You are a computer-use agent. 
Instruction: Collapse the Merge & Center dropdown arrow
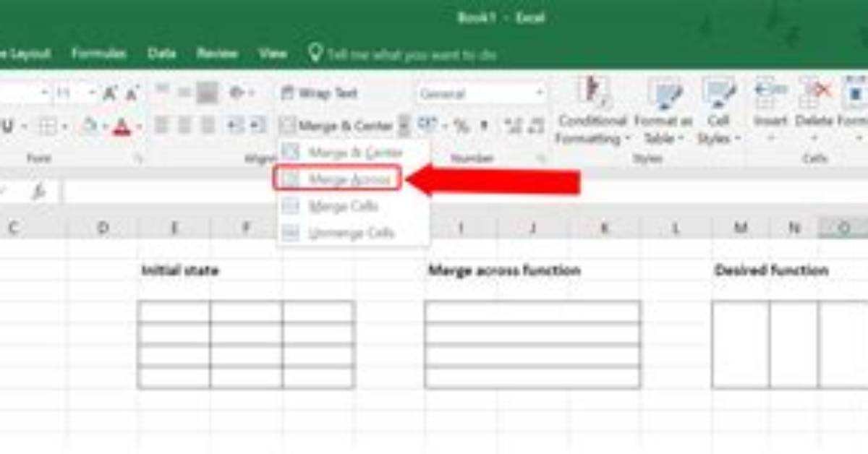[x=404, y=126]
